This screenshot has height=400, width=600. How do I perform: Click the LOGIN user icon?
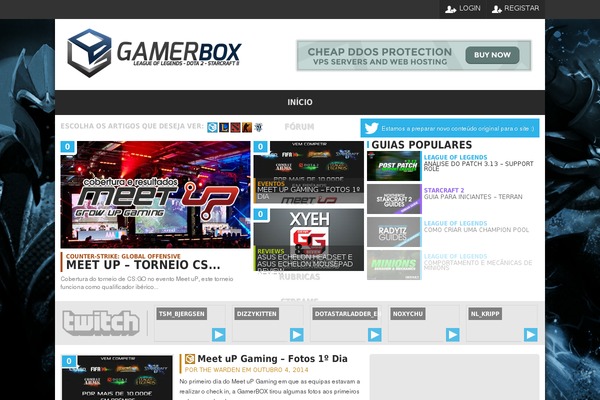tap(450, 9)
